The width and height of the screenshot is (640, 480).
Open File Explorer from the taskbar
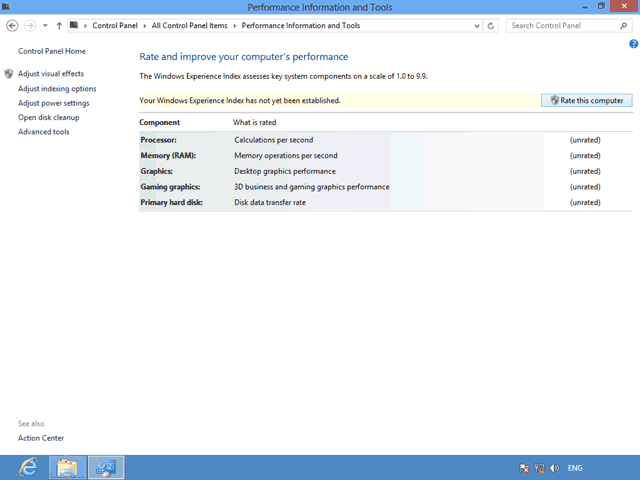[68, 468]
